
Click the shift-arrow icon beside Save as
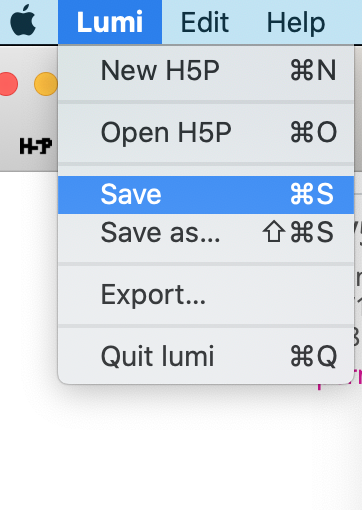(274, 231)
